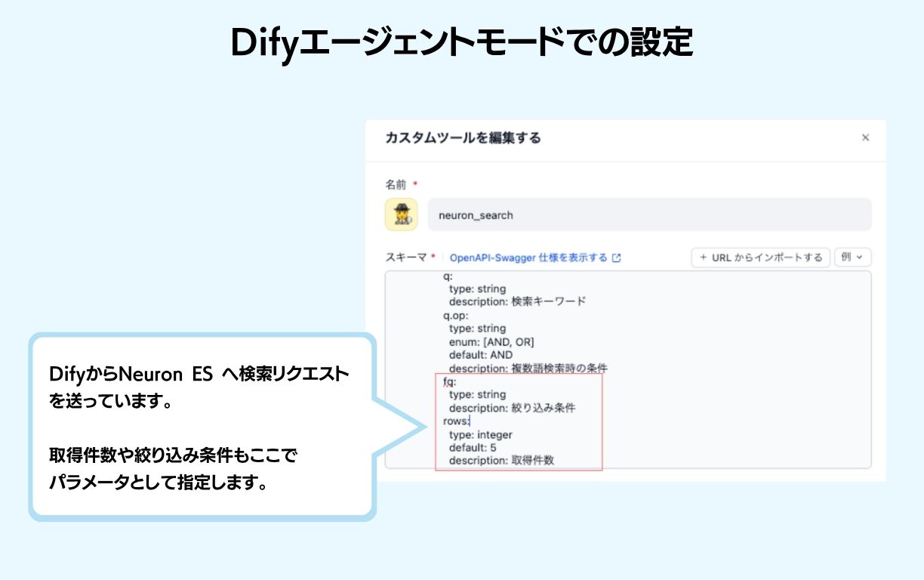The width and height of the screenshot is (924, 580).
Task: Click the スキーマ field label
Action: [406, 258]
